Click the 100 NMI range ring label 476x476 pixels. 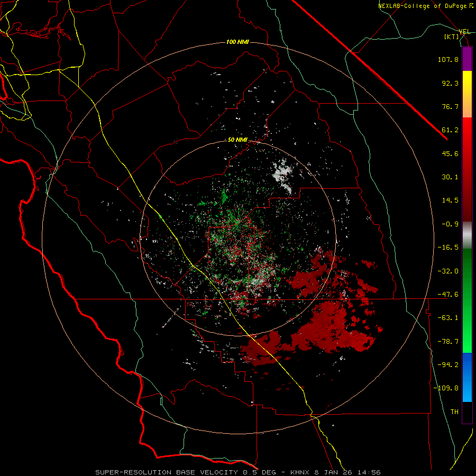[237, 42]
